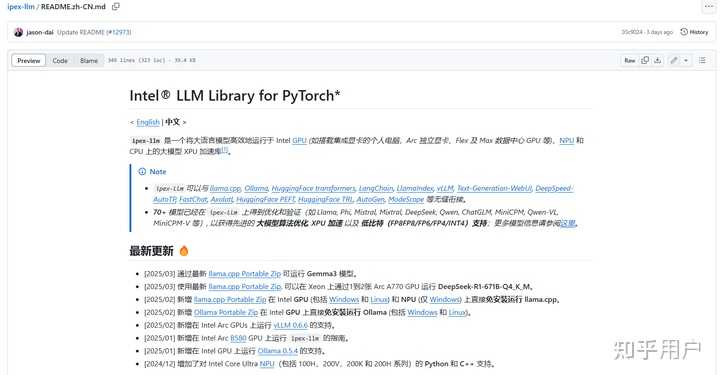Open the Ollama link in the Note
Viewport: 720px width, 375px height.
coord(256,188)
